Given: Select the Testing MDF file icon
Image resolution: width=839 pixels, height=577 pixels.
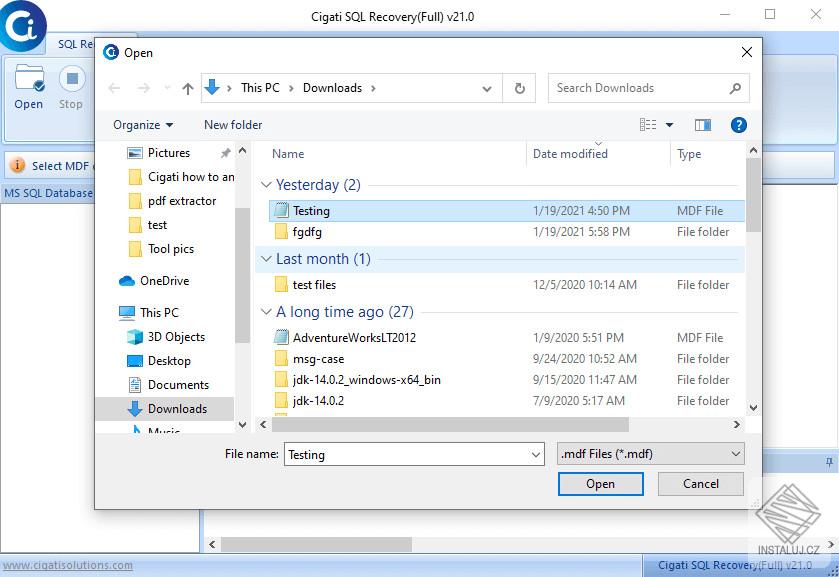Looking at the screenshot, I should coord(281,210).
